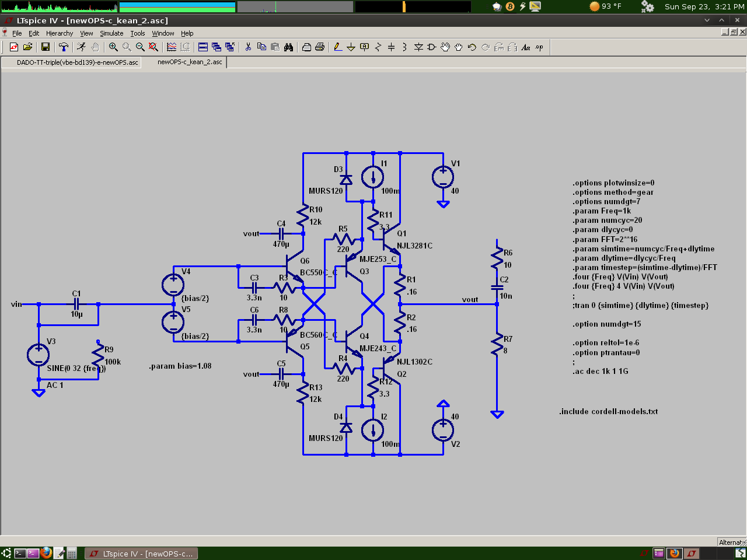Switch to the DADO-TT-triple newOPS tab
The width and height of the screenshot is (747, 560).
71,62
